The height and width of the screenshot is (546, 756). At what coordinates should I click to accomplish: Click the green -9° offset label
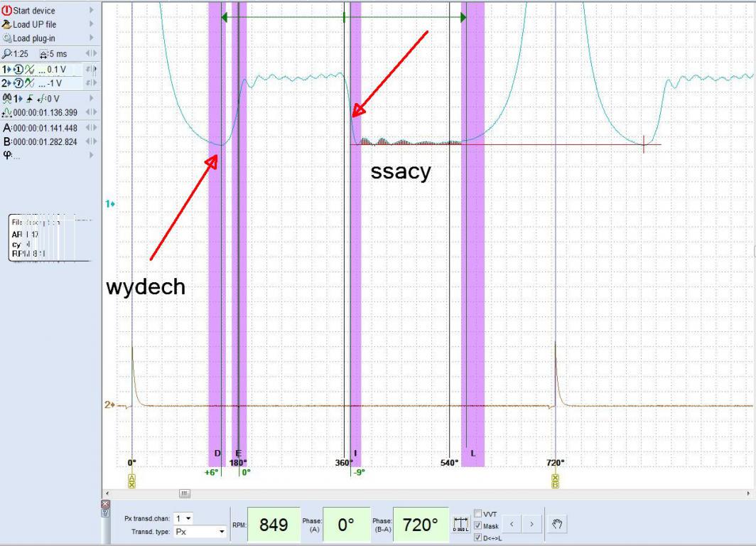tap(358, 473)
